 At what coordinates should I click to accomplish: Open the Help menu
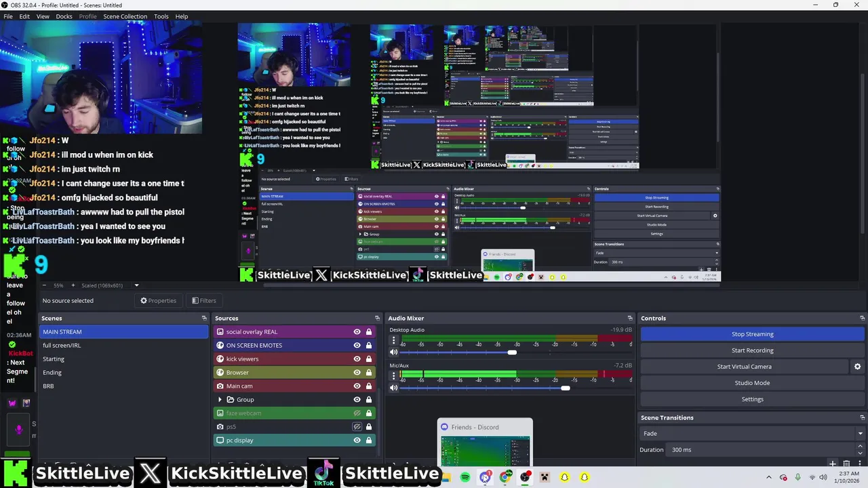(182, 16)
